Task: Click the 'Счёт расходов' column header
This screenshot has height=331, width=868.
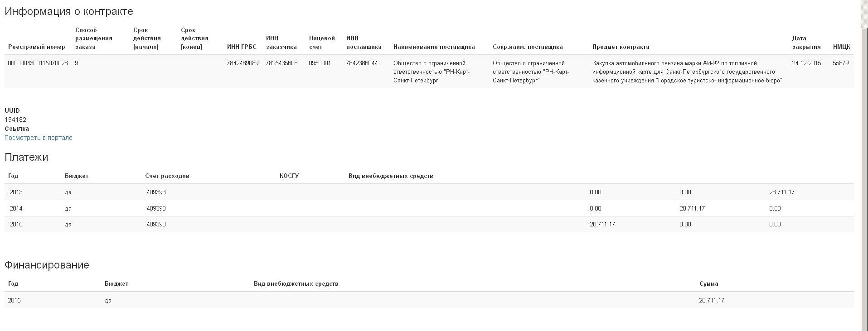Action: tap(167, 176)
